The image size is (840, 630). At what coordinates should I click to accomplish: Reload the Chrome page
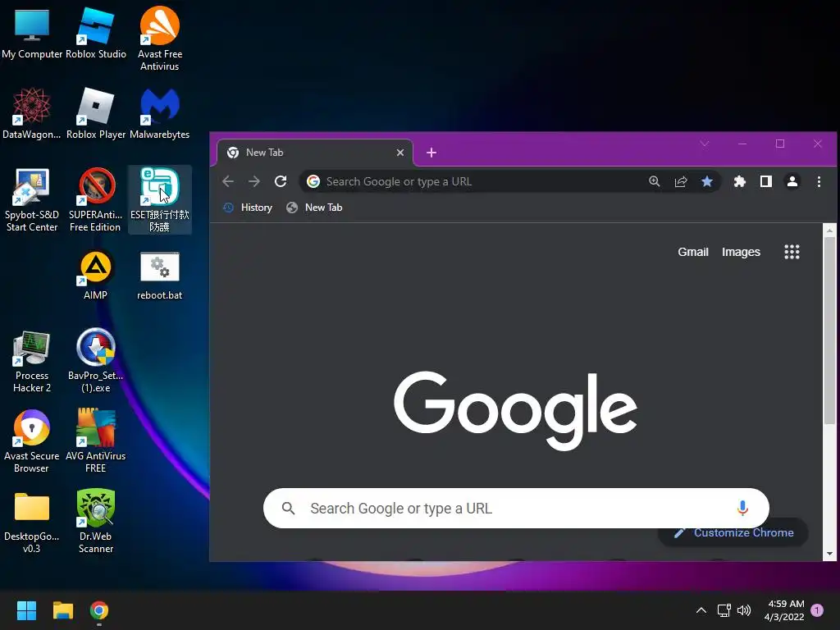click(x=281, y=181)
